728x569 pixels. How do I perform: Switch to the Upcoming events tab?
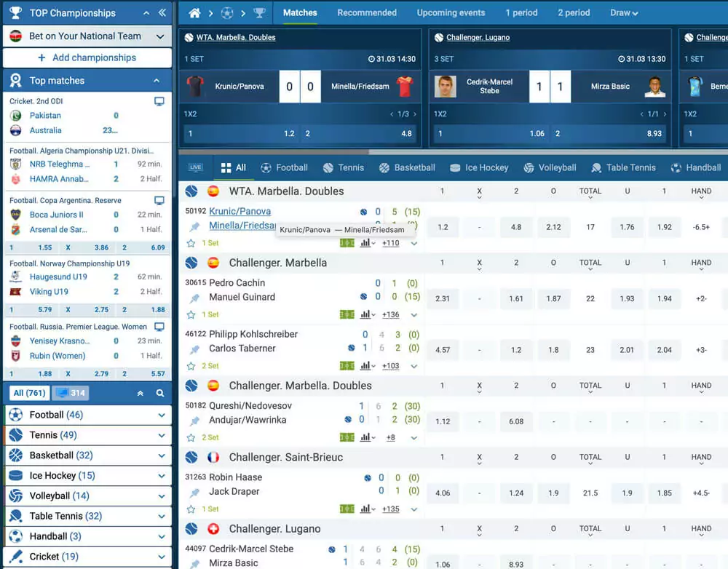point(451,13)
